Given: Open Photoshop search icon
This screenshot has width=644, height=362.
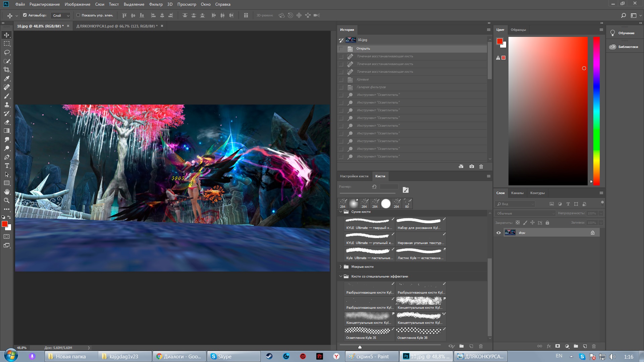Looking at the screenshot, I should click(623, 15).
